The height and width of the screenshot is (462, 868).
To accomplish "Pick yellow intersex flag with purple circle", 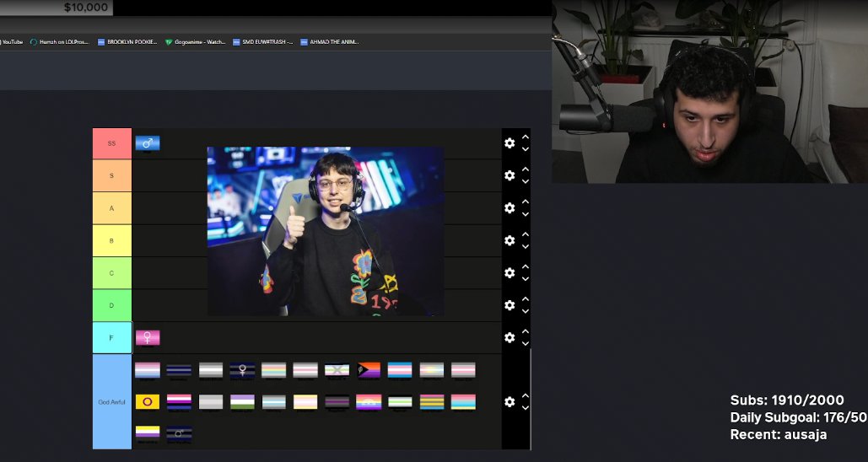I will pos(148,401).
